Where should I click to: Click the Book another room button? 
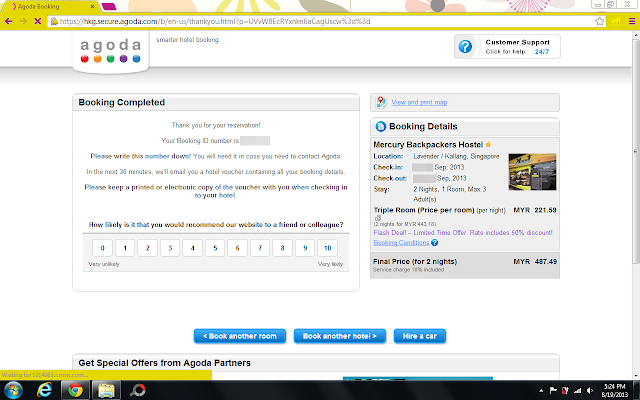pos(240,336)
